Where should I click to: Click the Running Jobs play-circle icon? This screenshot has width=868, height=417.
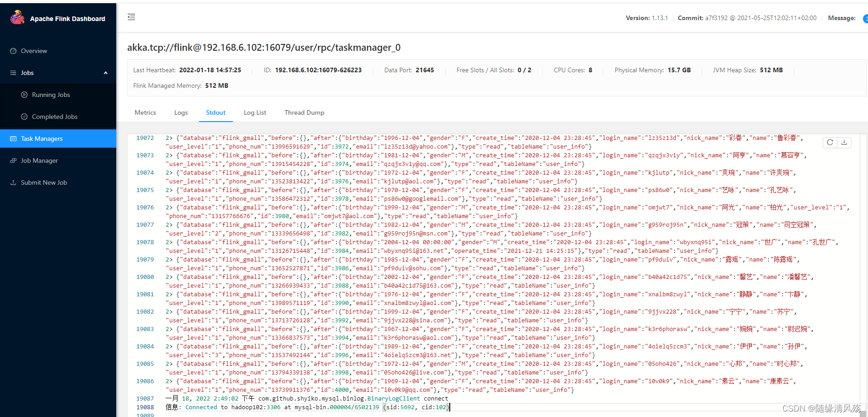pyautogui.click(x=24, y=95)
